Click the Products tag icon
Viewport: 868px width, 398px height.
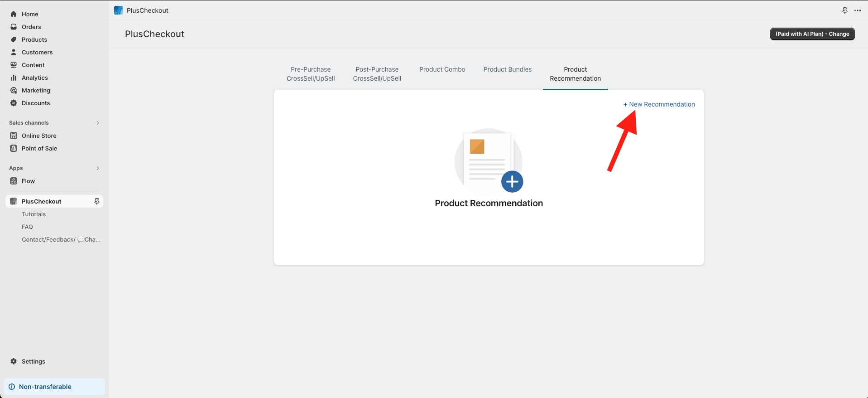14,39
